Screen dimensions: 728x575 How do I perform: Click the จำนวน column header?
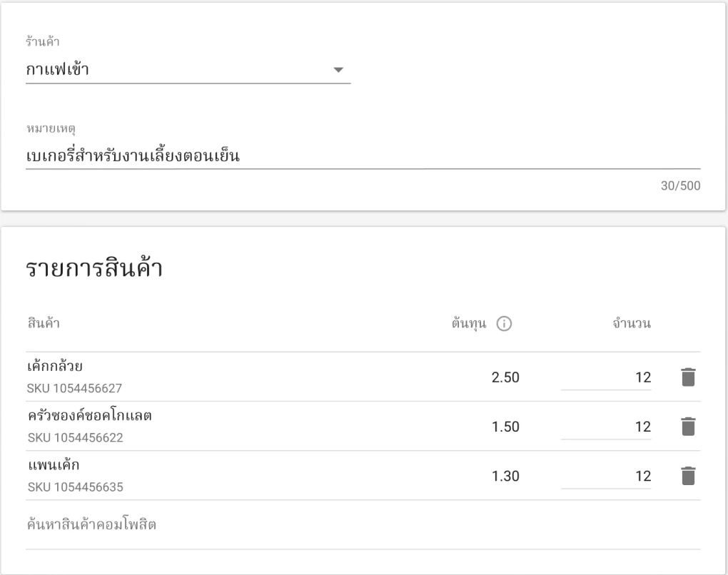(x=630, y=323)
